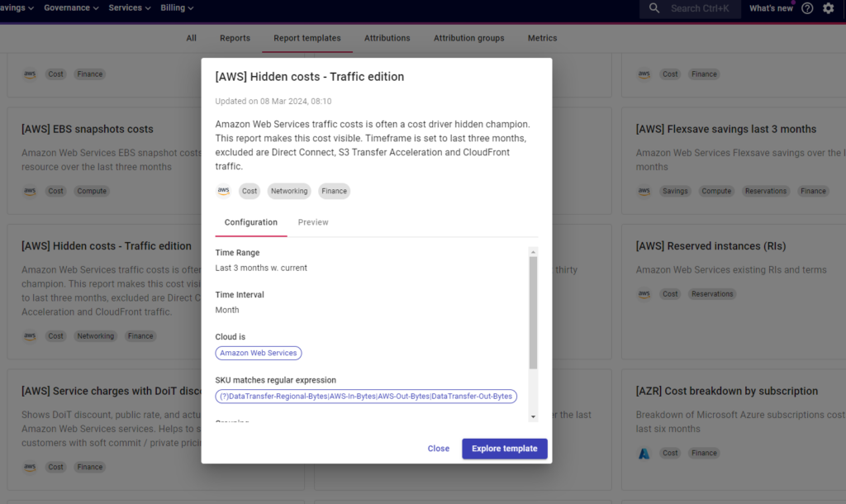Screen dimensions: 846x504
Task: Click AWS icon on Reserved instances card
Action: coord(644,294)
